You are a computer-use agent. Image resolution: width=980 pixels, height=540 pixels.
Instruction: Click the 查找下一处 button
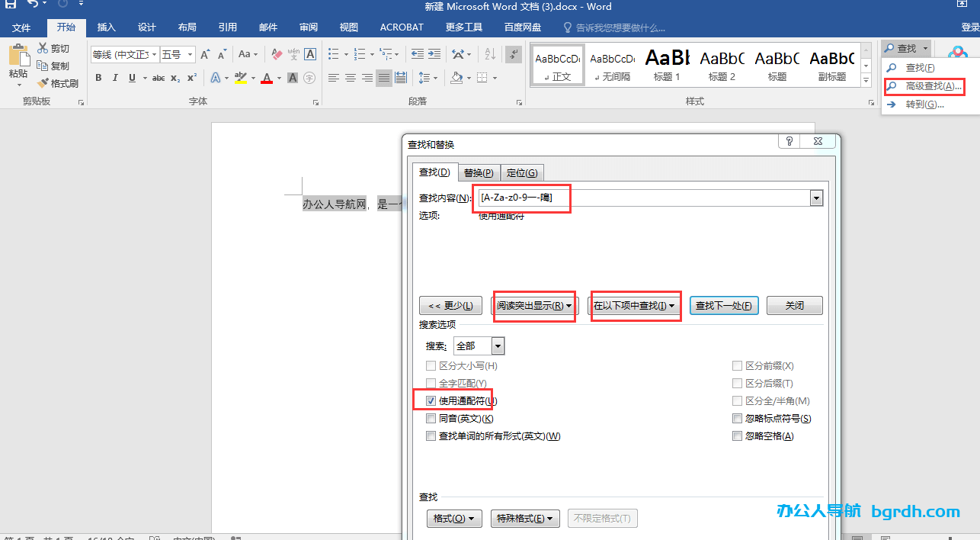(724, 305)
